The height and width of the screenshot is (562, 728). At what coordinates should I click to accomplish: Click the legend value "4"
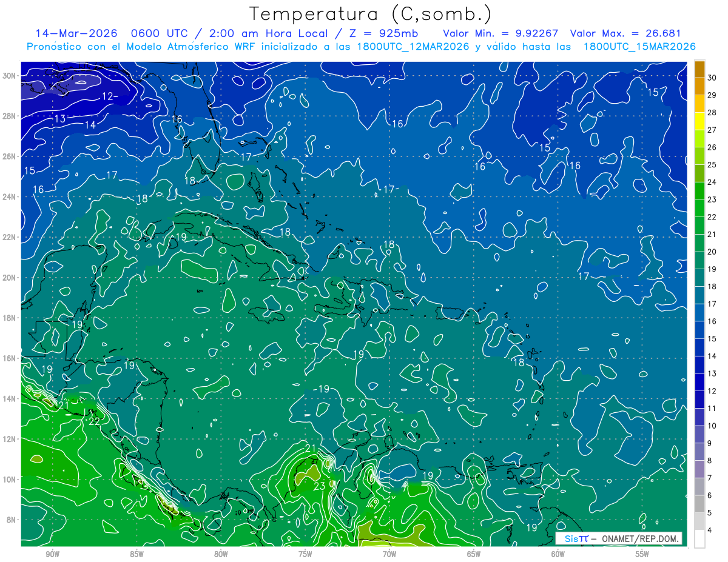(710, 530)
